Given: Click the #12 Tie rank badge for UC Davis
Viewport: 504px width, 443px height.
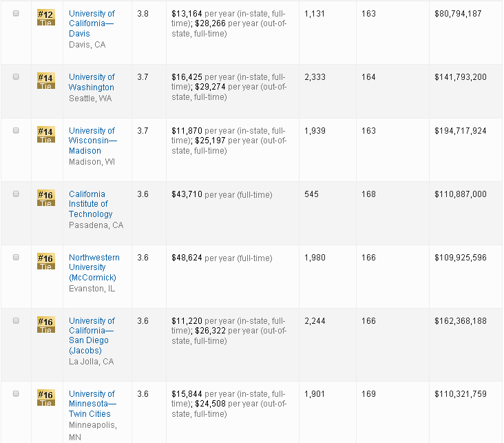Looking at the screenshot, I should tap(45, 17).
